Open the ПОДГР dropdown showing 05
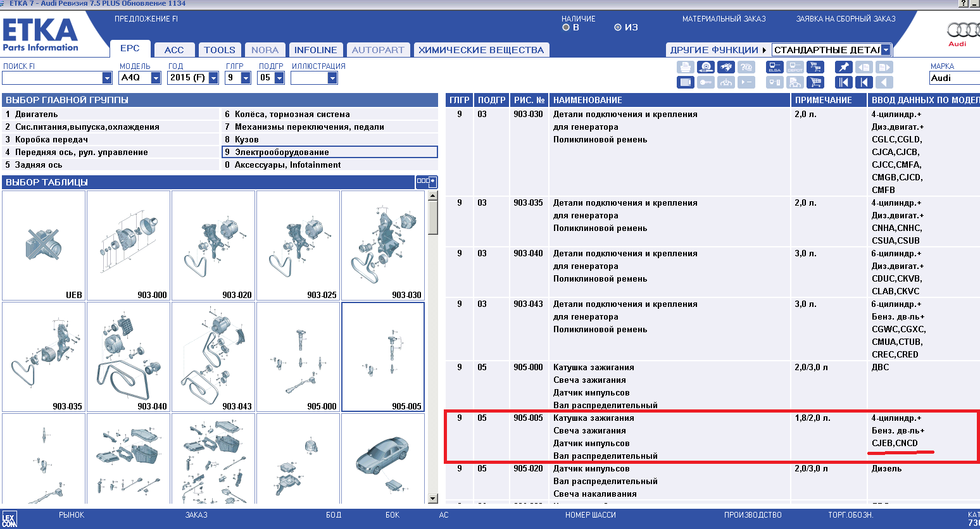Viewport: 980px width, 529px height. (279, 78)
